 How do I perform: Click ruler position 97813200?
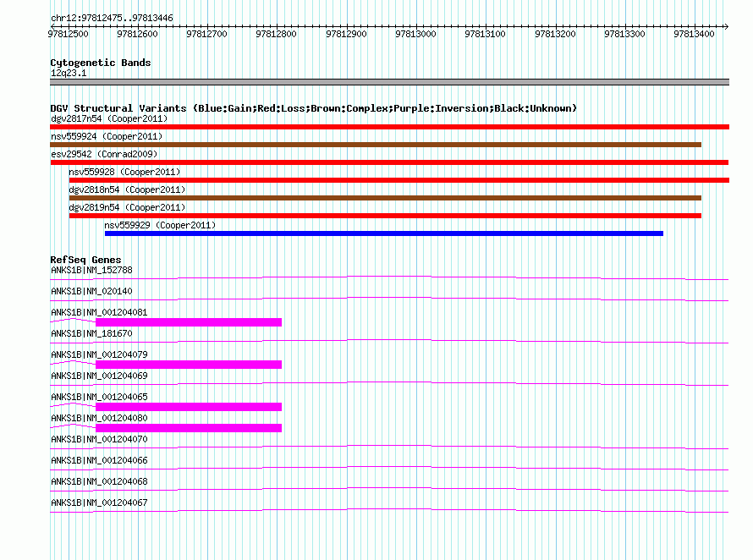[556, 34]
